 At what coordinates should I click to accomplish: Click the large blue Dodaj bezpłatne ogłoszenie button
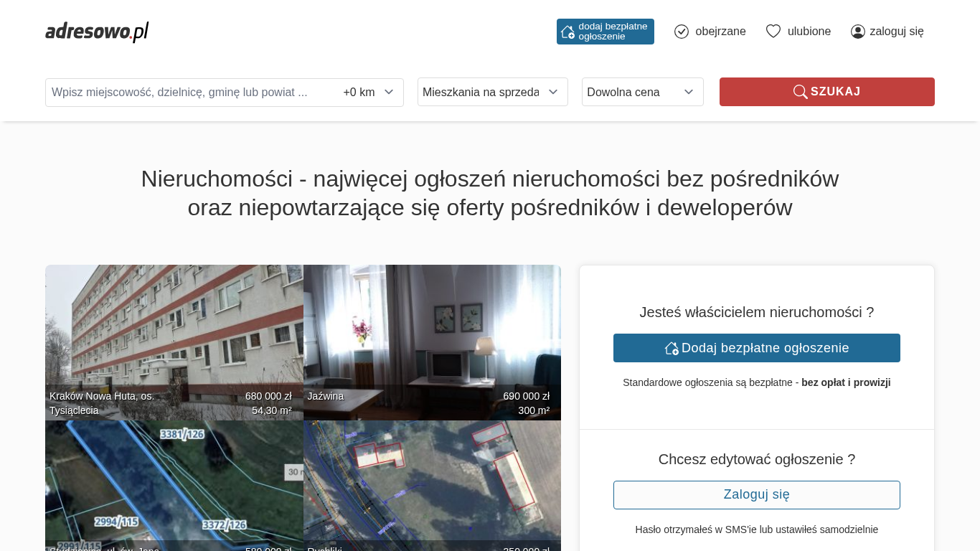(x=756, y=348)
